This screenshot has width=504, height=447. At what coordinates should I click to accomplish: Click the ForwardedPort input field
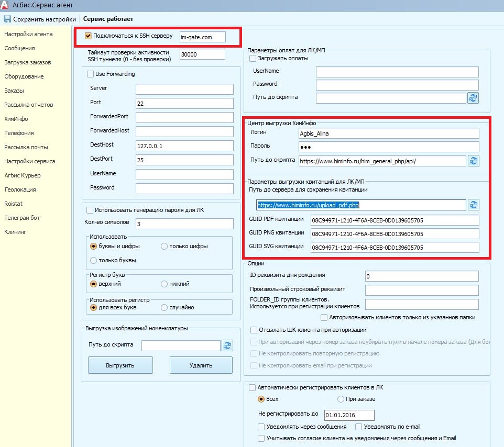[184, 117]
